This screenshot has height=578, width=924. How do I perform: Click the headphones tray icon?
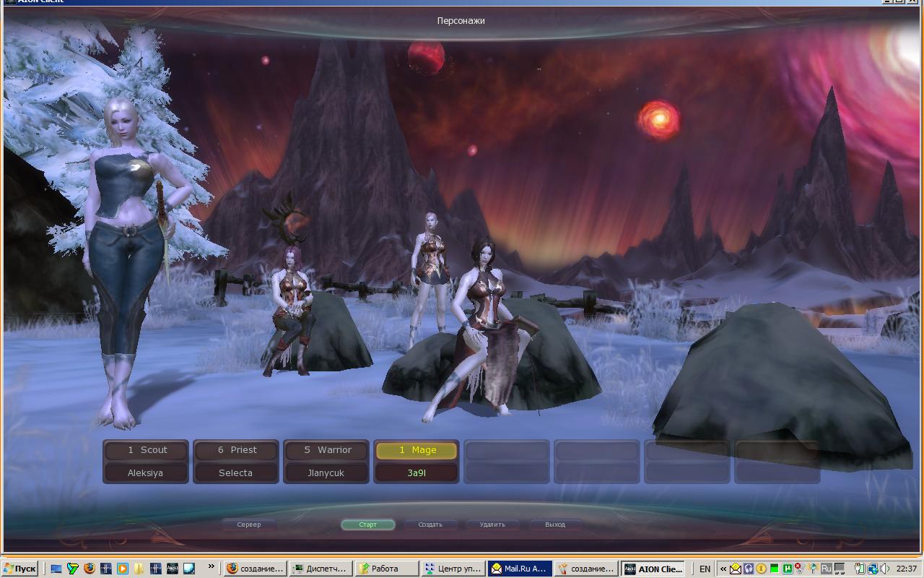click(749, 569)
